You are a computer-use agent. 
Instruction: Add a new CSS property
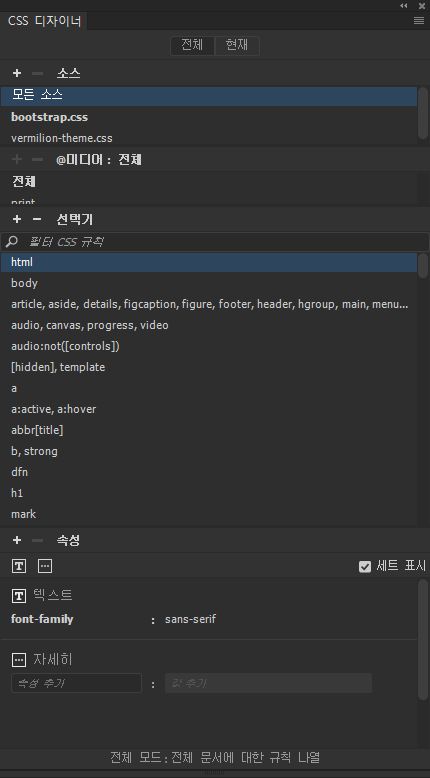(17, 540)
